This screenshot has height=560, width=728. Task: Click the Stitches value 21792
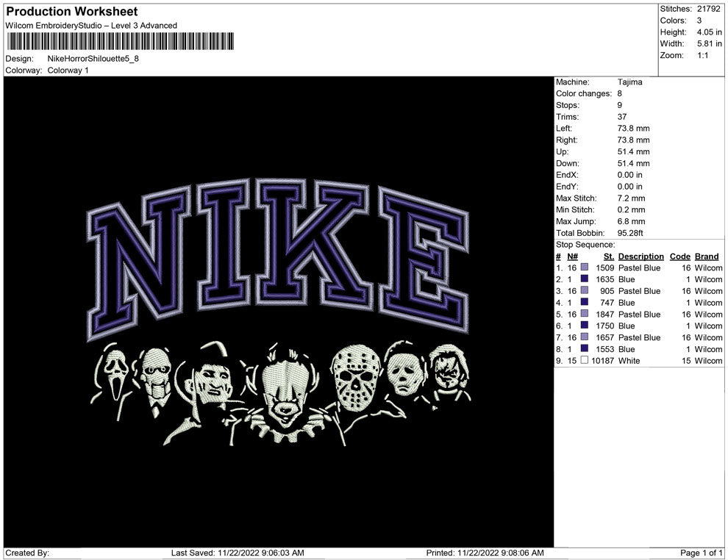pos(708,9)
